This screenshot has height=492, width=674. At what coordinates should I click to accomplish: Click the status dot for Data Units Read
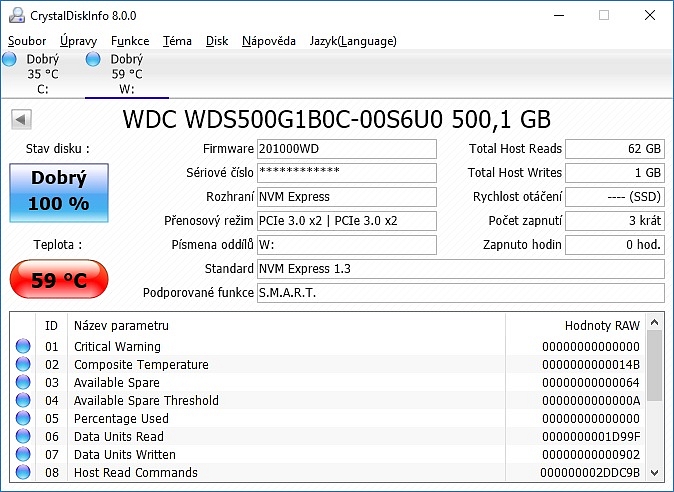(x=23, y=436)
